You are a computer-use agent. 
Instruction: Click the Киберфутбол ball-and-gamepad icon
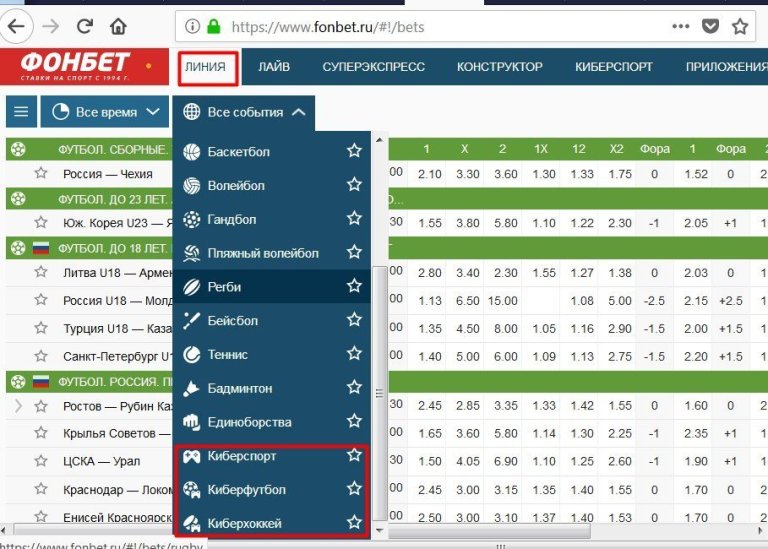tap(192, 490)
